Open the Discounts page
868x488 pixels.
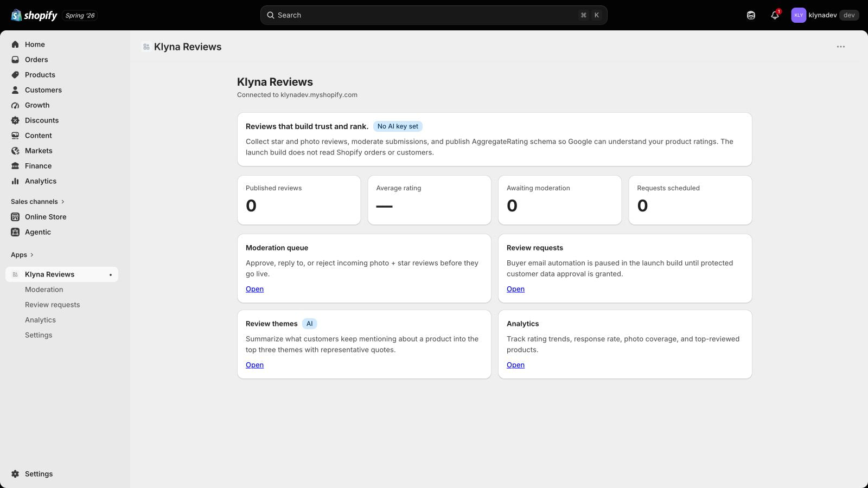[x=42, y=120]
